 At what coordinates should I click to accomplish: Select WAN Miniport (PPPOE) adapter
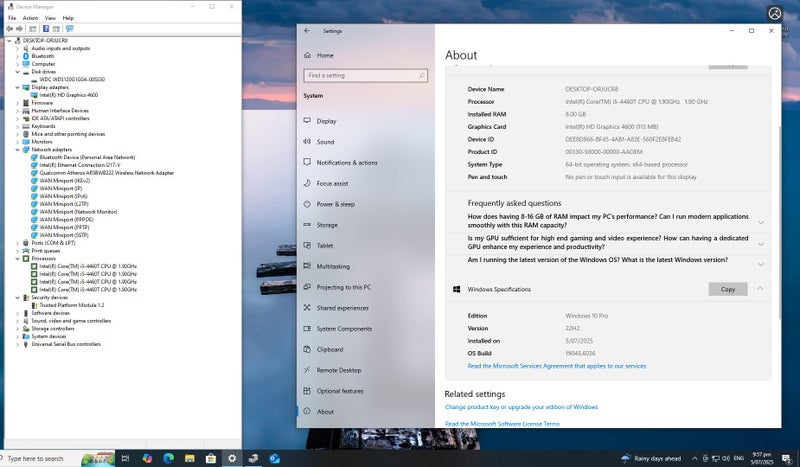[66, 219]
